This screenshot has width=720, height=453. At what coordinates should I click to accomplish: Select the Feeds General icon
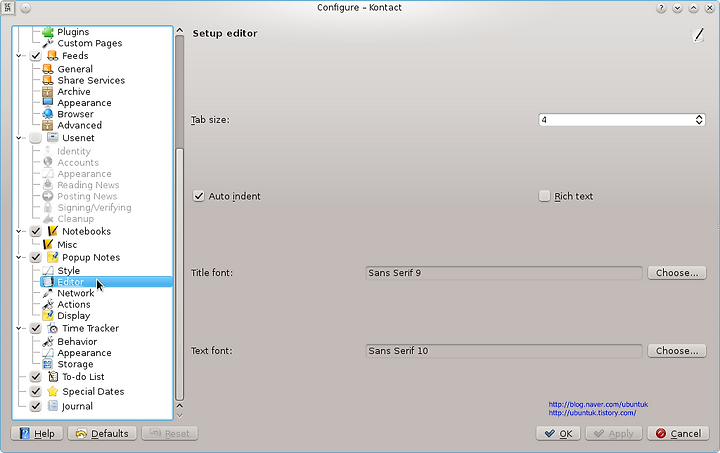coord(48,69)
